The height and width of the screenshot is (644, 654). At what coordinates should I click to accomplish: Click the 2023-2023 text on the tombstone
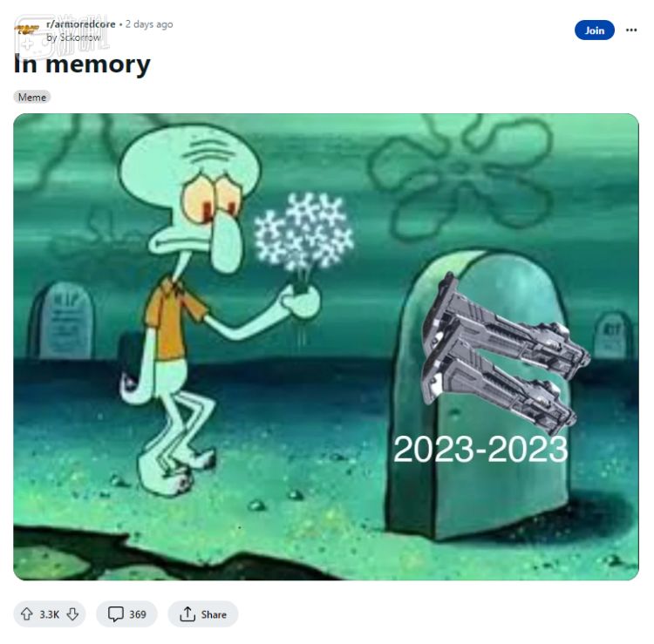coord(480,450)
